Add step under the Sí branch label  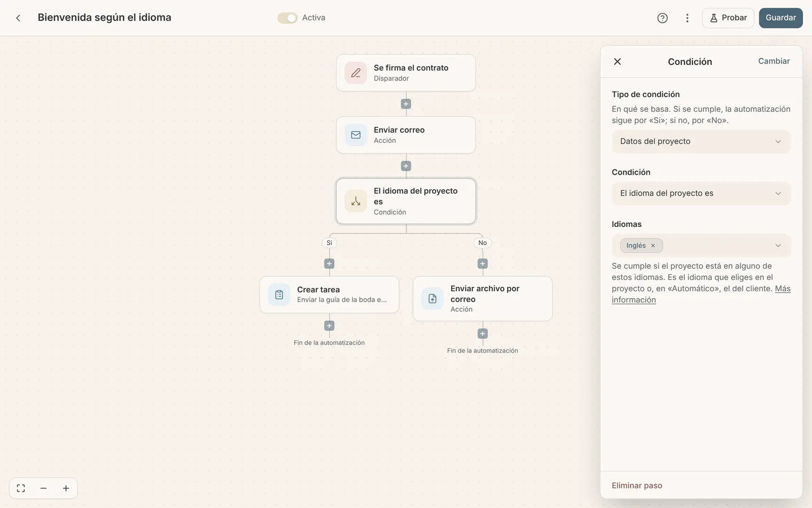point(329,264)
